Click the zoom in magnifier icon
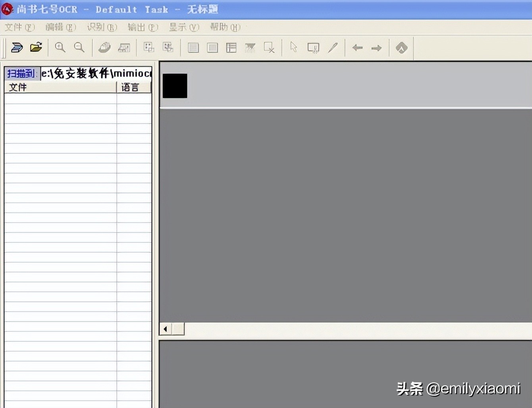532x408 pixels. click(x=60, y=48)
